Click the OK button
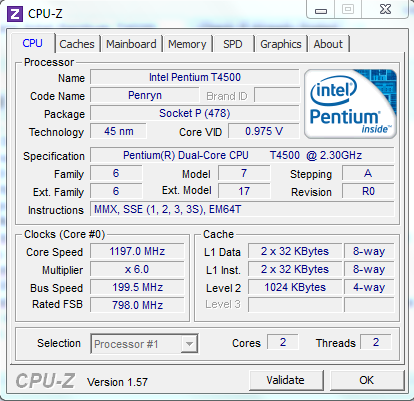 [x=367, y=380]
